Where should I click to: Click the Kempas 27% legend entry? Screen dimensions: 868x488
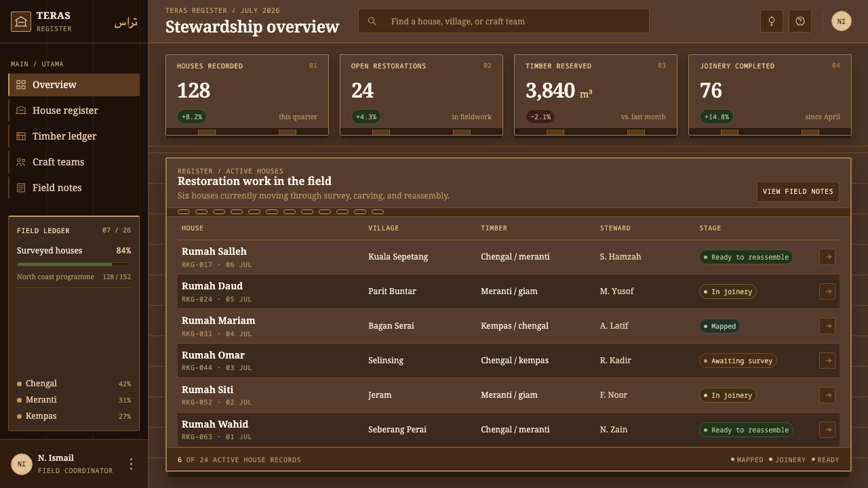pyautogui.click(x=74, y=416)
